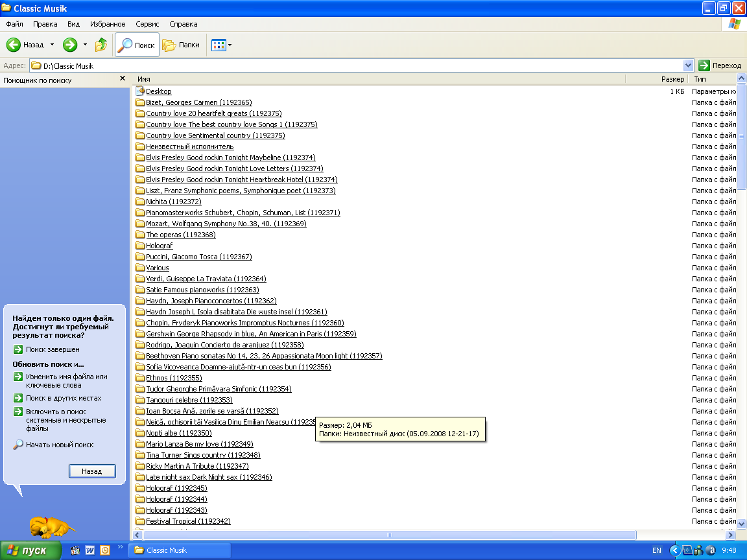747x560 pixels.
Task: Click the green Forward arrow icon
Action: point(70,45)
